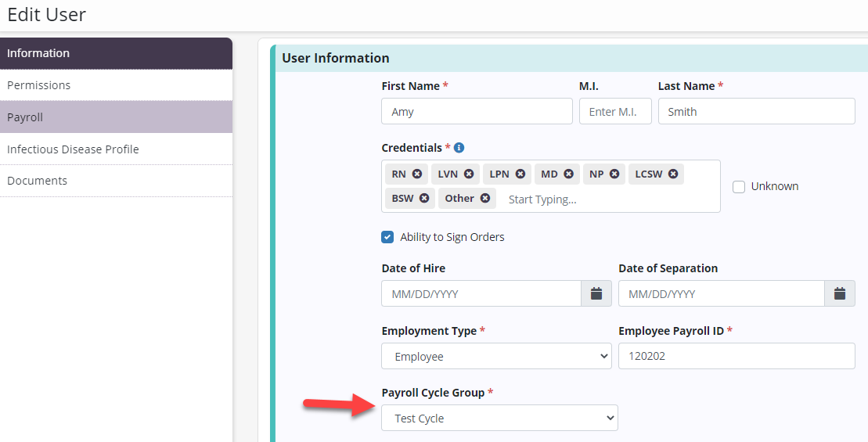
Task: Check the Unknown credentials checkbox
Action: 738,187
